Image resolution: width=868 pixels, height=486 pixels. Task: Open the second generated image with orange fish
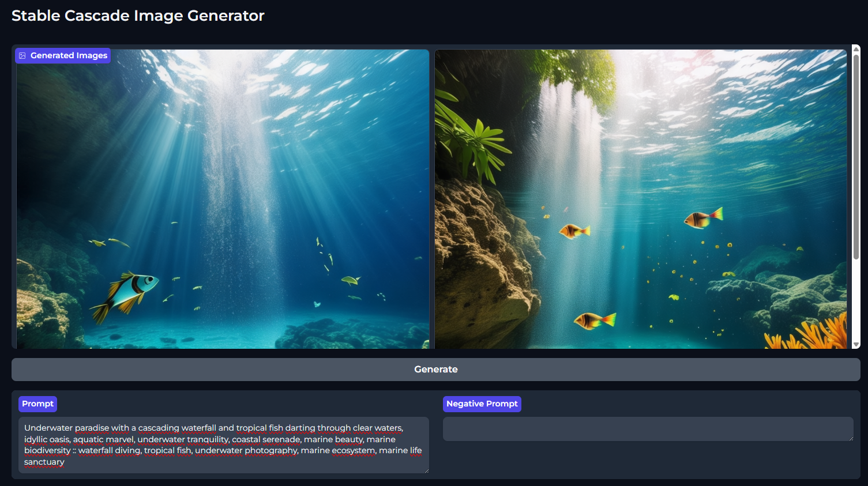pos(641,199)
